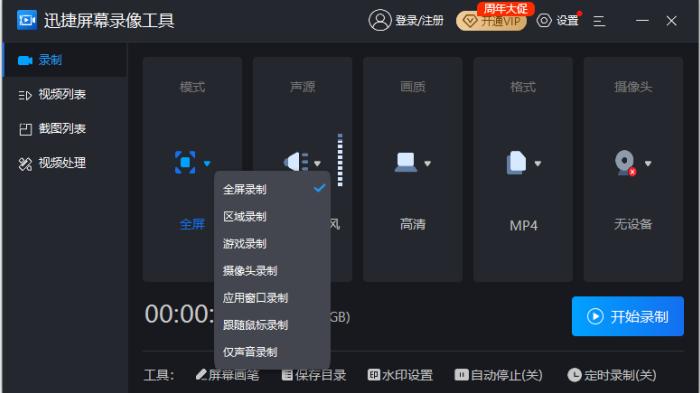Click the 高清 quality label
The image size is (700, 393).
pyautogui.click(x=412, y=224)
